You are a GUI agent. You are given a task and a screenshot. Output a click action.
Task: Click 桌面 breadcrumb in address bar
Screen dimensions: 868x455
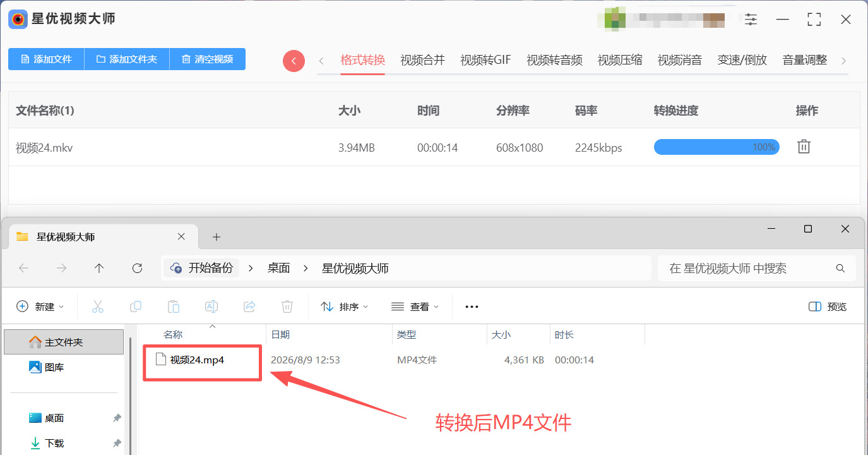[278, 268]
